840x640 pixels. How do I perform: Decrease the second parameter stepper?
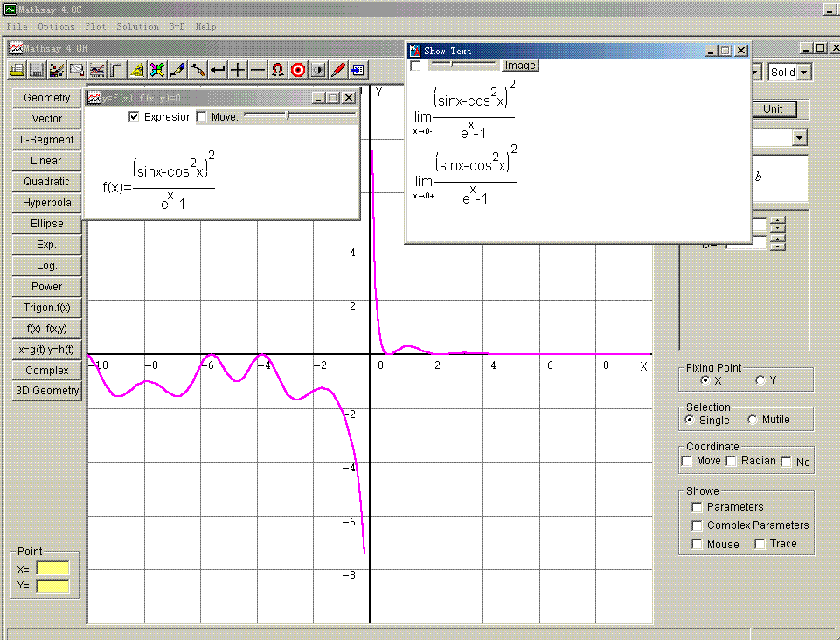click(778, 247)
